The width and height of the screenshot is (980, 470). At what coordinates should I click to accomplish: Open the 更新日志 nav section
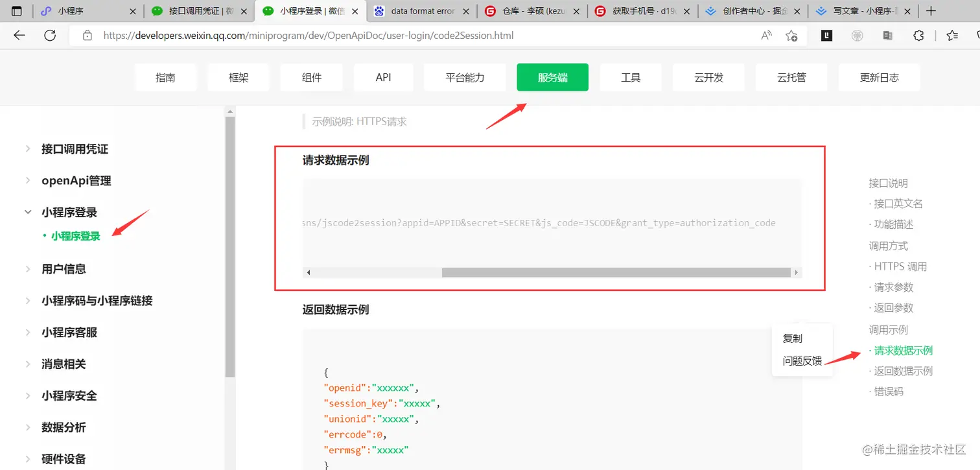point(880,77)
